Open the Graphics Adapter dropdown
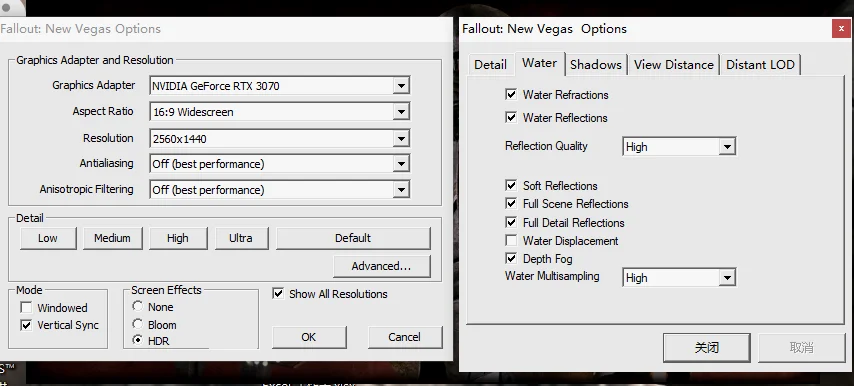 279,85
